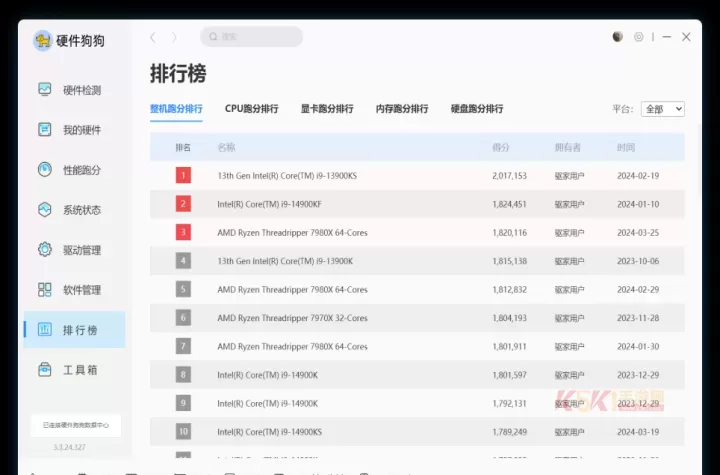Open 系统状态 system status icon
The image size is (720, 475).
point(45,209)
